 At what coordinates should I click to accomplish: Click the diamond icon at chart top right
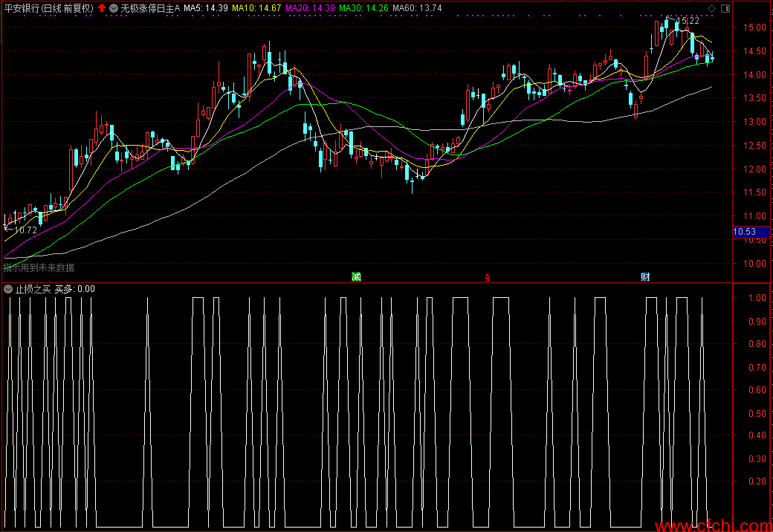(711, 8)
